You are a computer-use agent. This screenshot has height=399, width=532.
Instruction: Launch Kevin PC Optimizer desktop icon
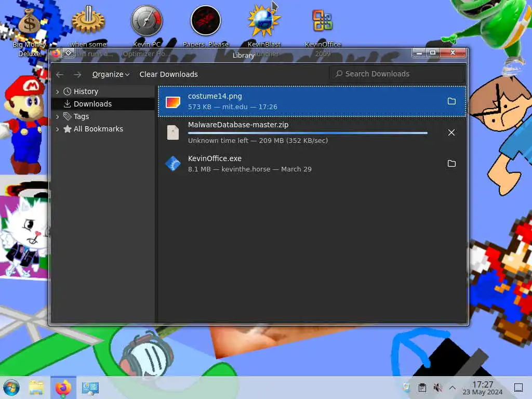147,20
